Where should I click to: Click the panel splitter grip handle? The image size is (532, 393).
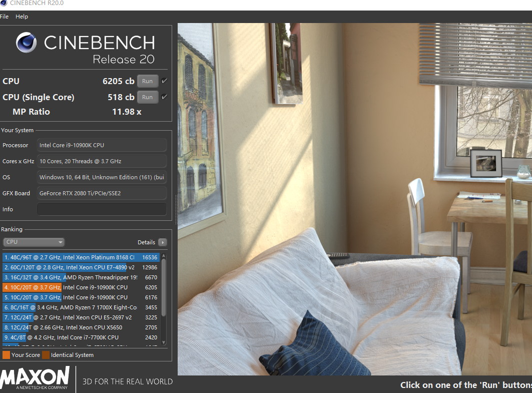pyautogui.click(x=176, y=209)
